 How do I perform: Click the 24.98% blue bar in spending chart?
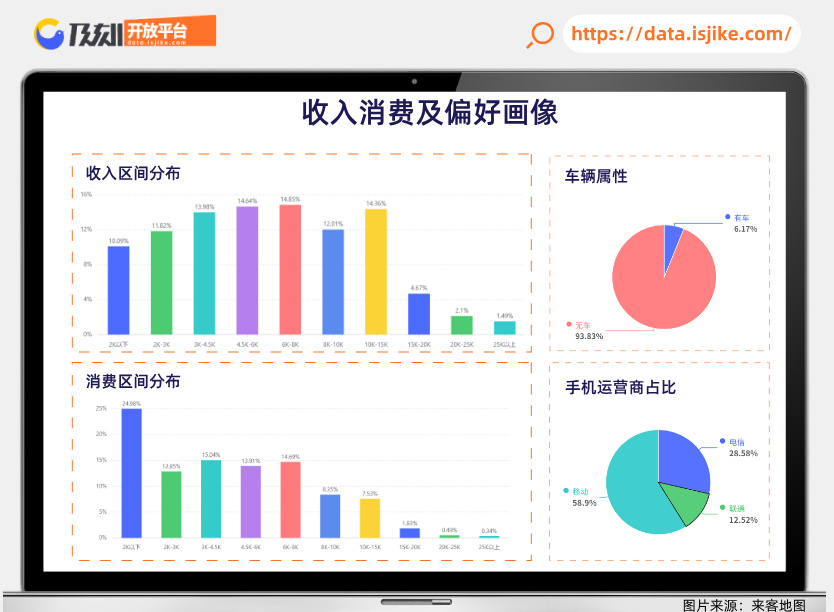click(x=132, y=473)
